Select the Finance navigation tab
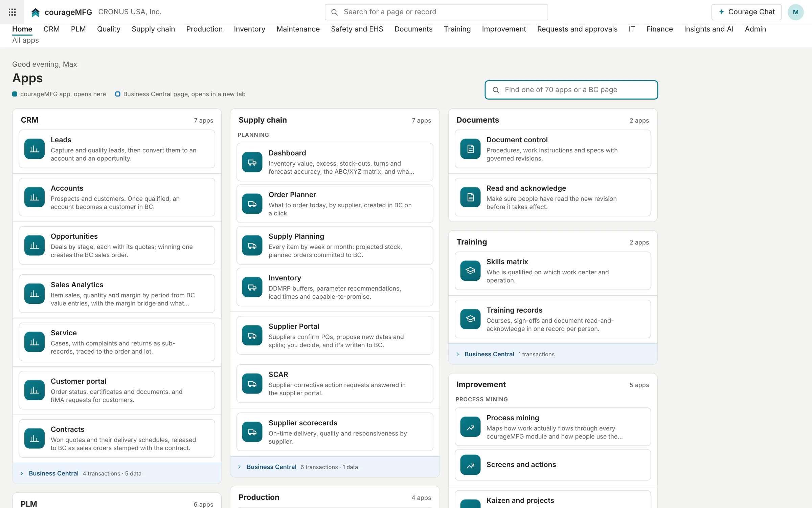The width and height of the screenshot is (812, 508). point(659,29)
